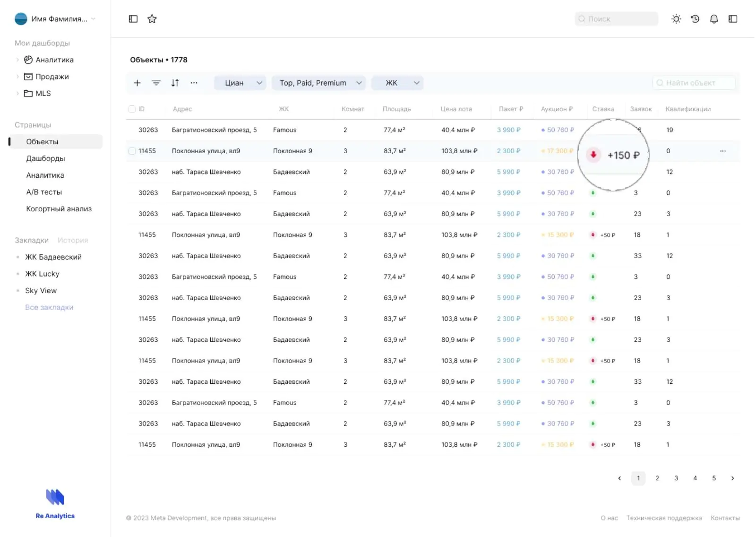Click the Аналитика dashboard chart icon
Image resolution: width=756 pixels, height=537 pixels.
pos(28,60)
